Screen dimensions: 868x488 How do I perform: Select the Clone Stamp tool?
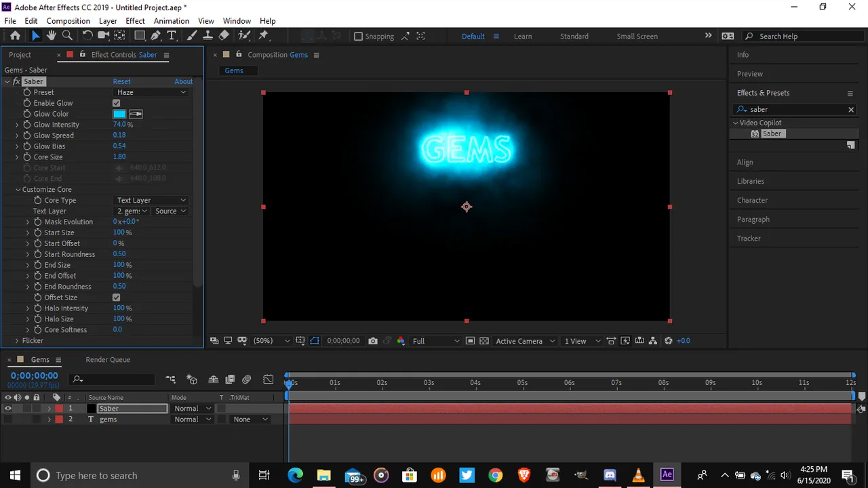(x=208, y=36)
